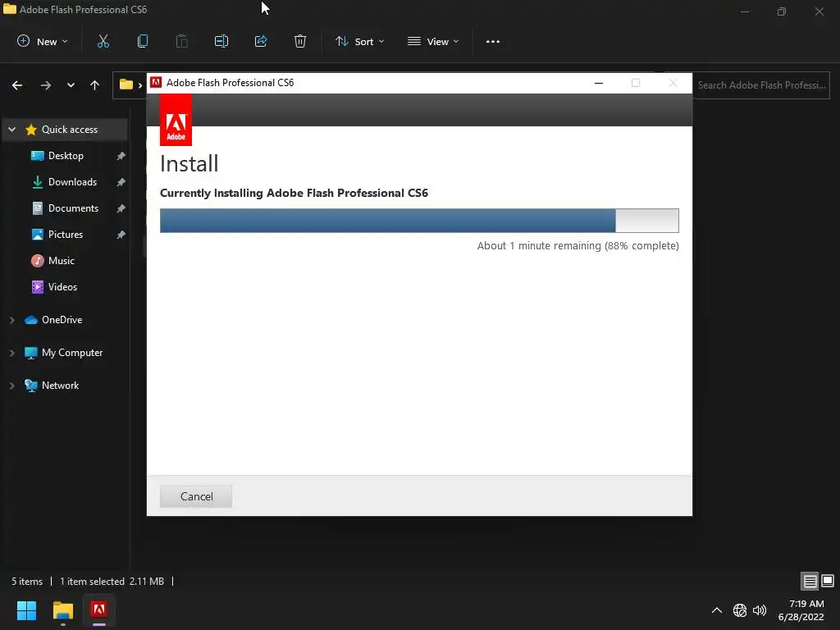Click the red Adobe logo in installer
This screenshot has width=840, height=630.
pyautogui.click(x=176, y=120)
